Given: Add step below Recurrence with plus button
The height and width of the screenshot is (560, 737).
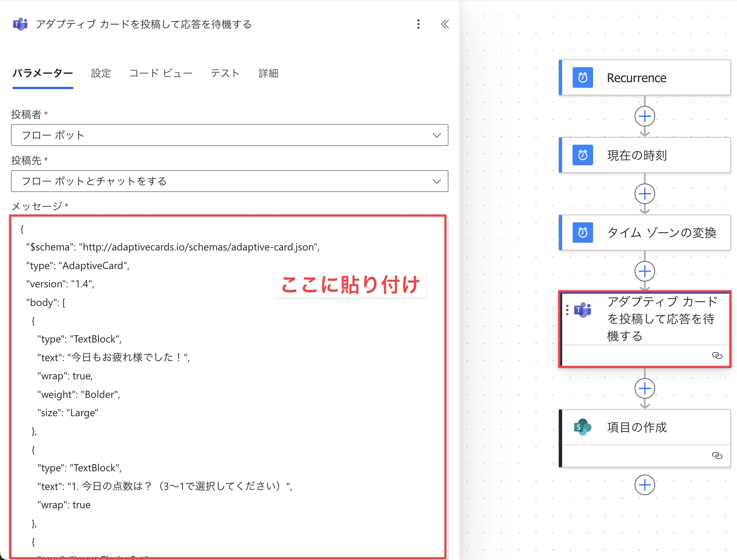Looking at the screenshot, I should pyautogui.click(x=645, y=116).
